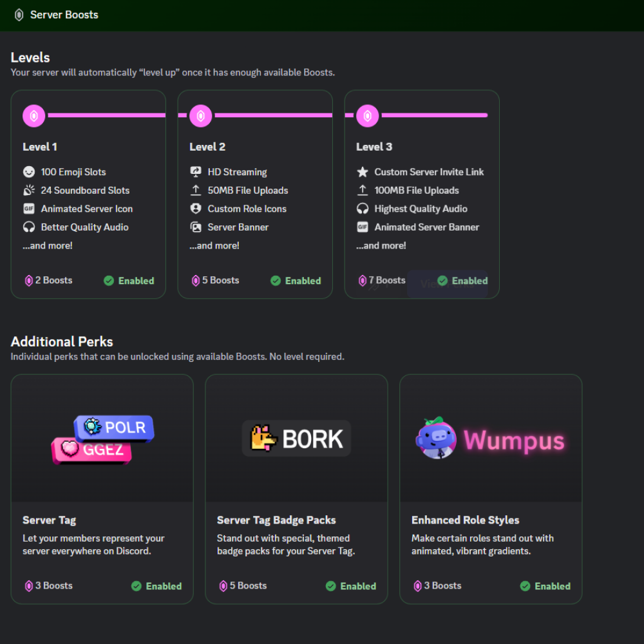The width and height of the screenshot is (644, 644).
Task: Click "...and more!" in the Level 2 card
Action: [214, 245]
